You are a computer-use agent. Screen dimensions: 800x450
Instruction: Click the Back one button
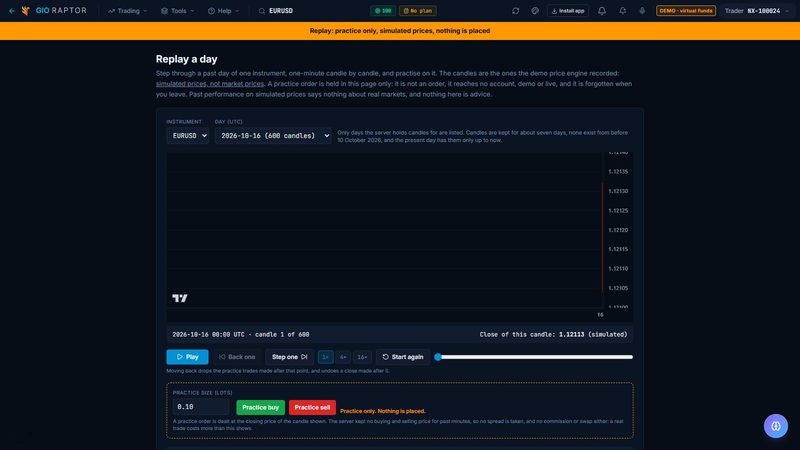point(237,357)
